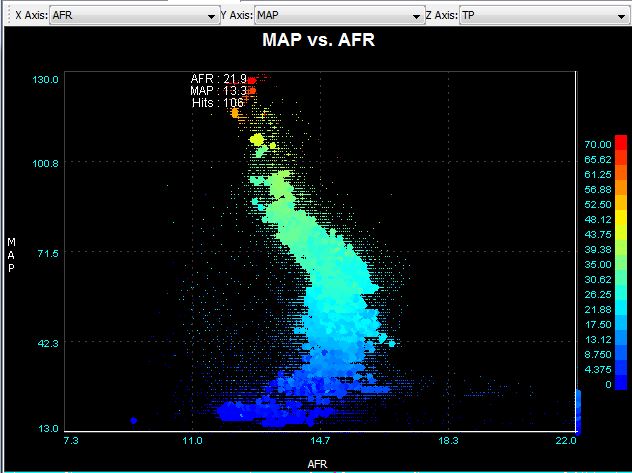The height and width of the screenshot is (473, 632).
Task: Click the AFR x-axis title below chart
Action: pyautogui.click(x=318, y=464)
